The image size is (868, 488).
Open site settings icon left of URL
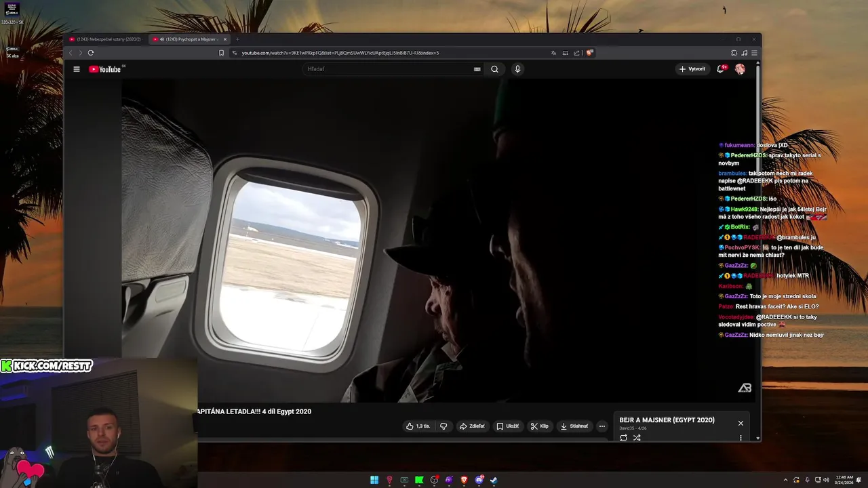[235, 53]
